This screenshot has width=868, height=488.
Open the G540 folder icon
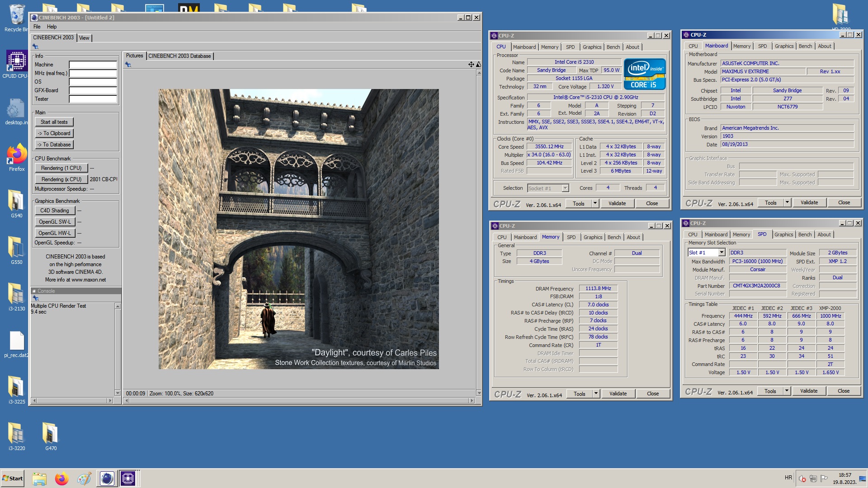tap(16, 204)
